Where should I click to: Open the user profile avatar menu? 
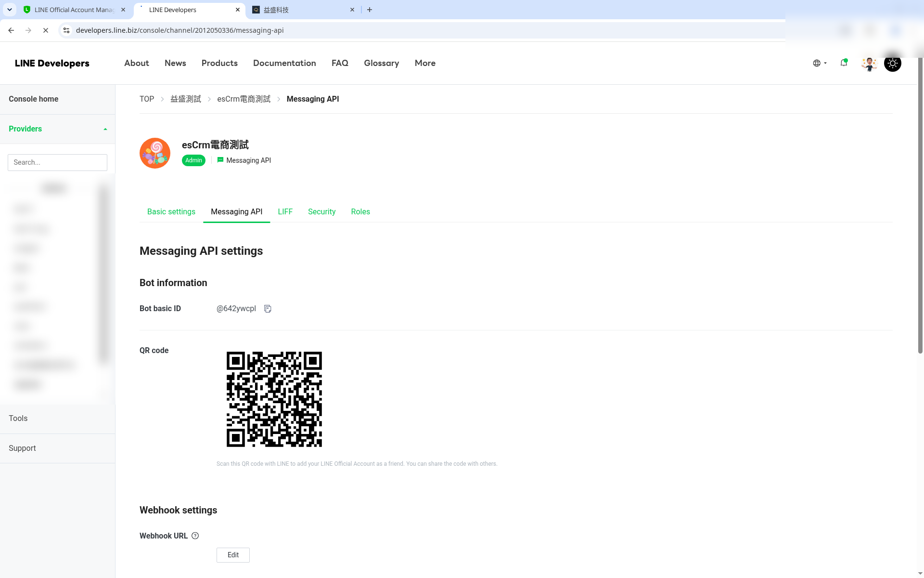click(x=869, y=63)
